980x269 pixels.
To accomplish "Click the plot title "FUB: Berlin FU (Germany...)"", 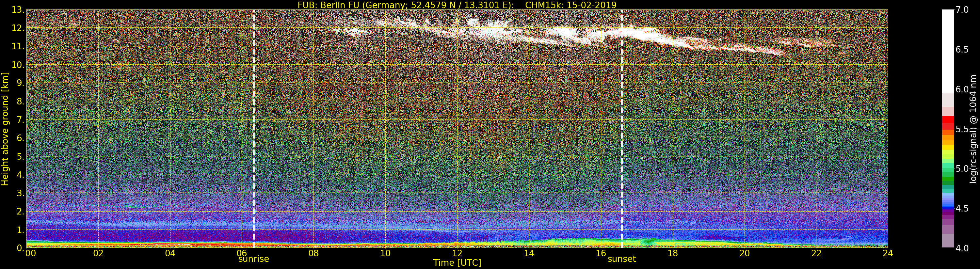I will 457,5.
